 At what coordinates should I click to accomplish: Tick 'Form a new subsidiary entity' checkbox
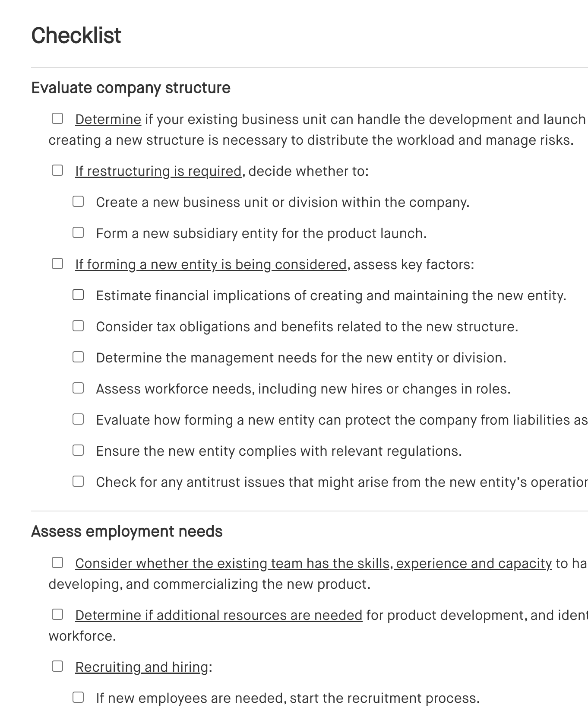tap(78, 232)
